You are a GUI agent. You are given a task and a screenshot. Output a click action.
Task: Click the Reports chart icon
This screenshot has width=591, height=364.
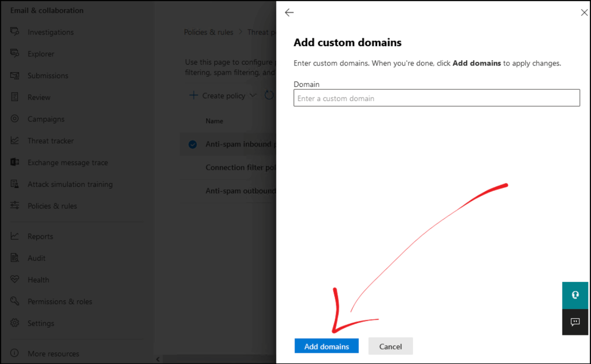(15, 236)
